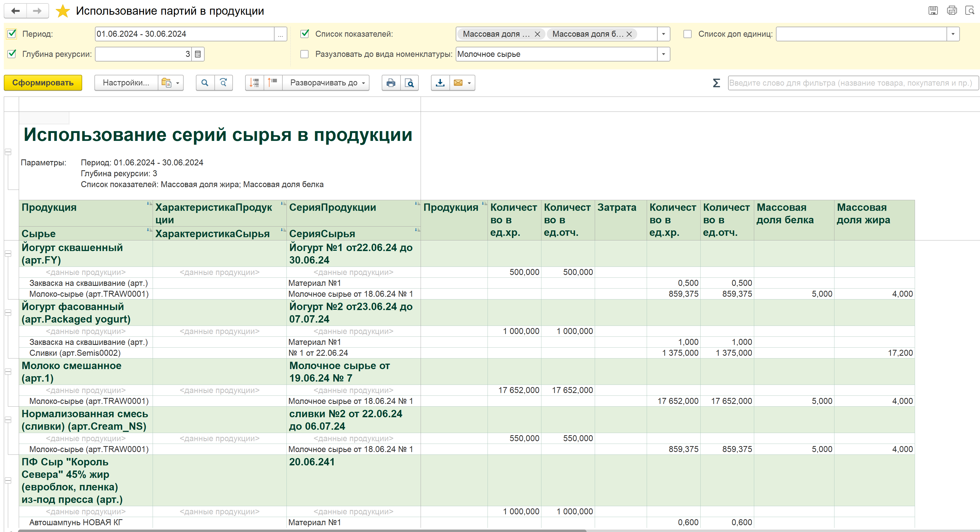The image size is (980, 532).
Task: Open Молочное сырье dropdown arrow
Action: point(664,54)
